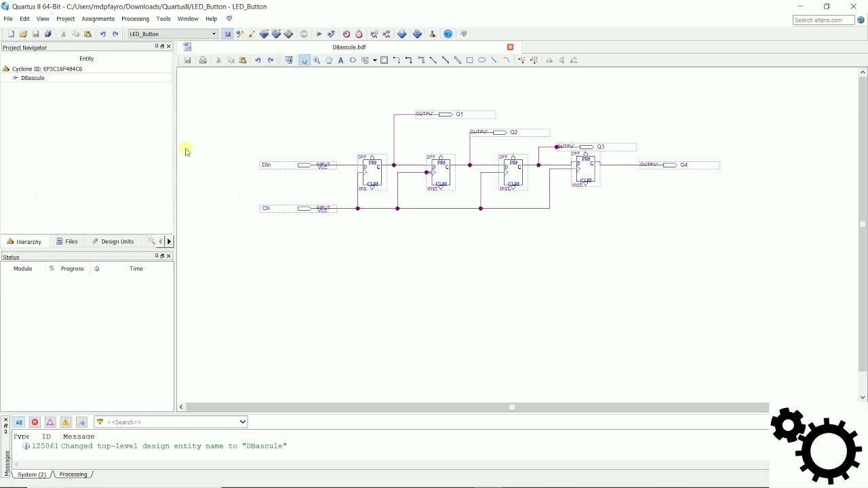Flip horizontal using the mirror icon
The height and width of the screenshot is (488, 868).
click(x=549, y=60)
